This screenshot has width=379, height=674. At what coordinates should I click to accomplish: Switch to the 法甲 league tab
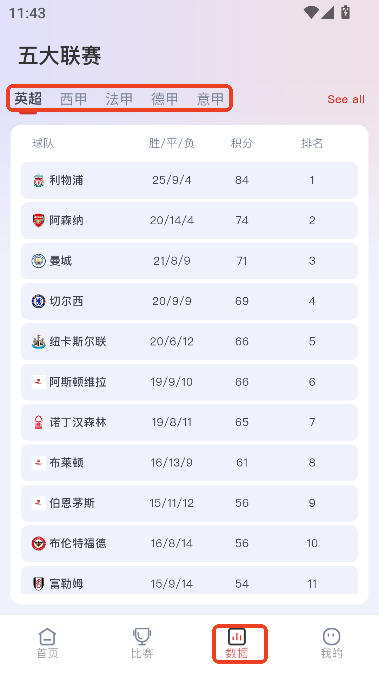[x=119, y=99]
